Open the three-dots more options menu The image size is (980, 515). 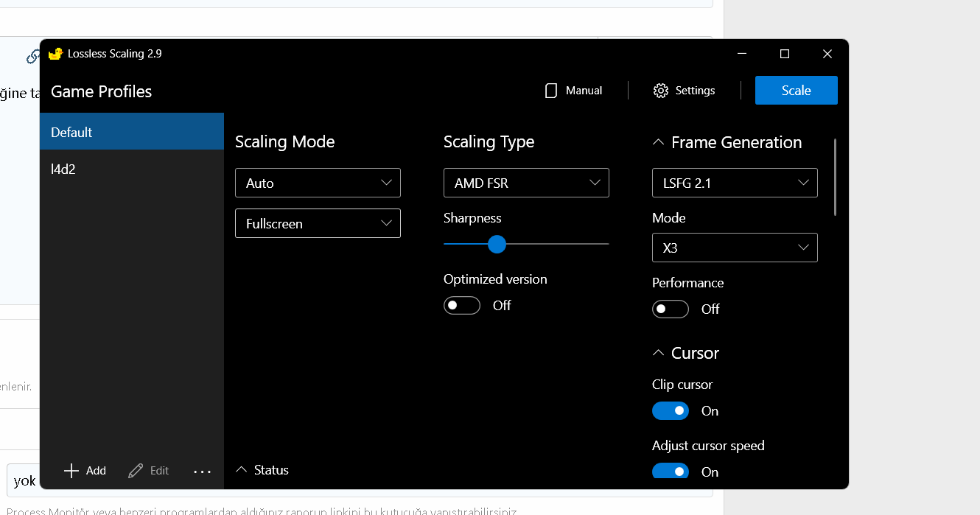coord(202,472)
